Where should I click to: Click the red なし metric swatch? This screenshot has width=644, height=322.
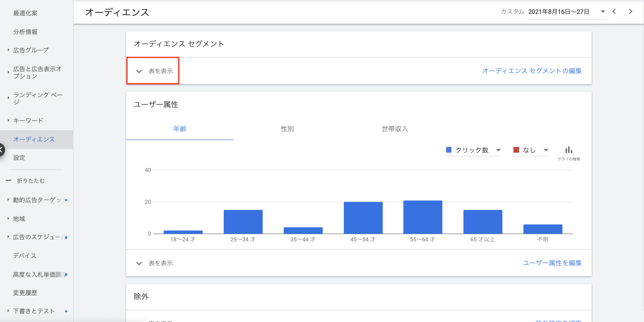516,150
